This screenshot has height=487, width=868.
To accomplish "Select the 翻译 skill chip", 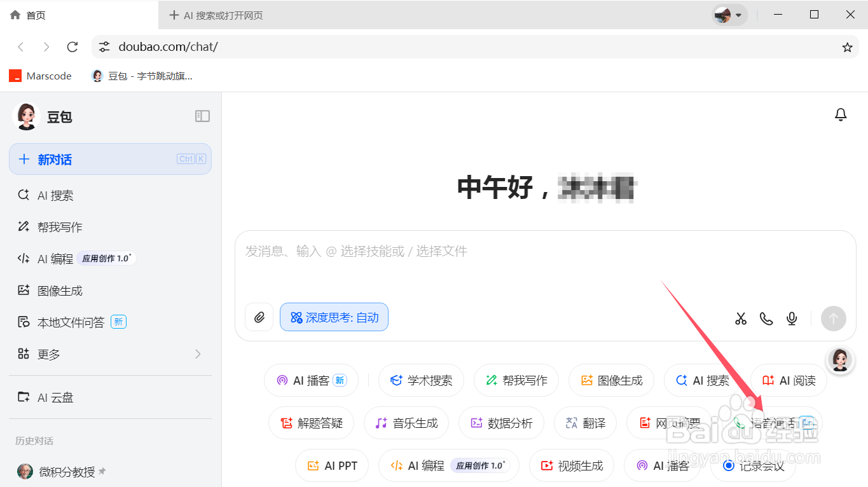I will (585, 423).
